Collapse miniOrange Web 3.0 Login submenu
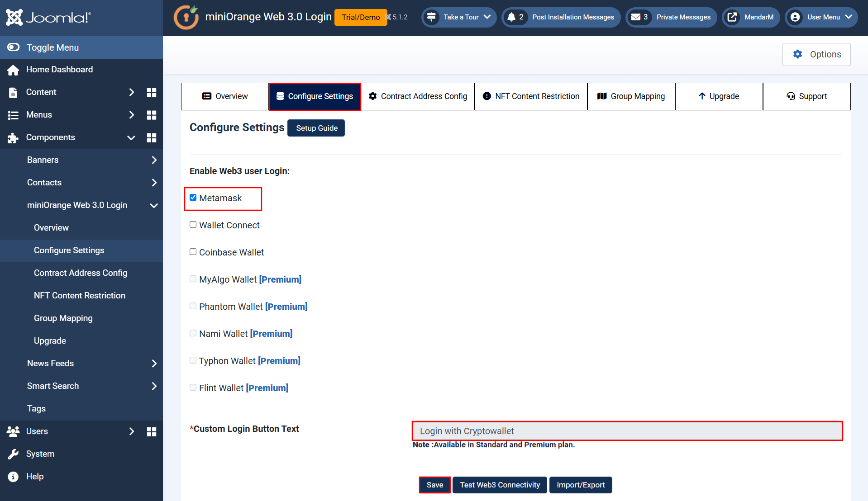This screenshot has height=501, width=868. click(x=154, y=205)
